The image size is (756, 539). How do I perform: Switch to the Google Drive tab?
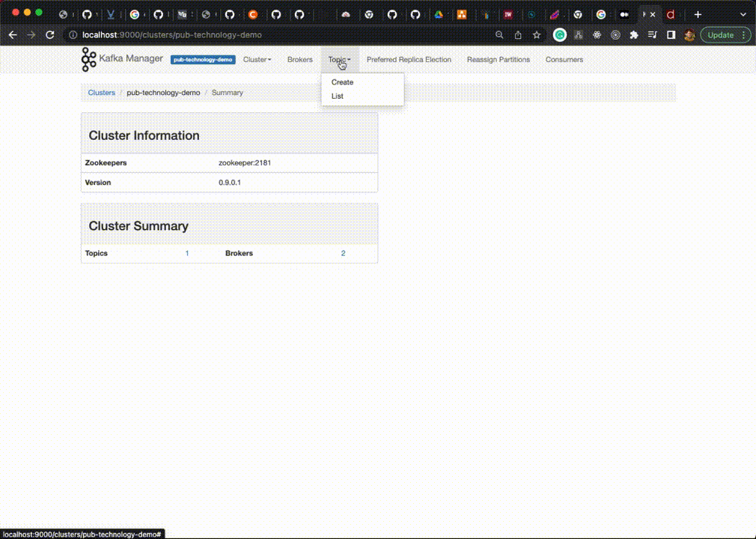439,14
